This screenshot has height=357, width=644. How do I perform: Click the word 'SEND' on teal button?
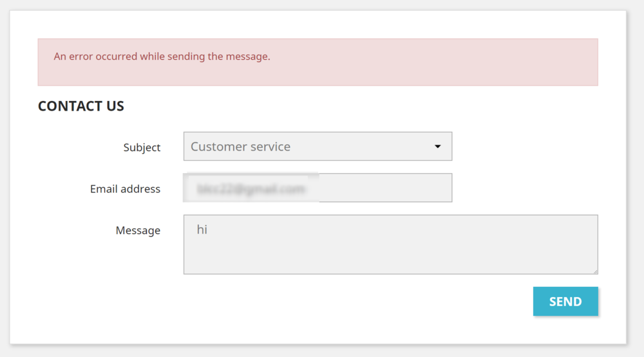coord(565,302)
